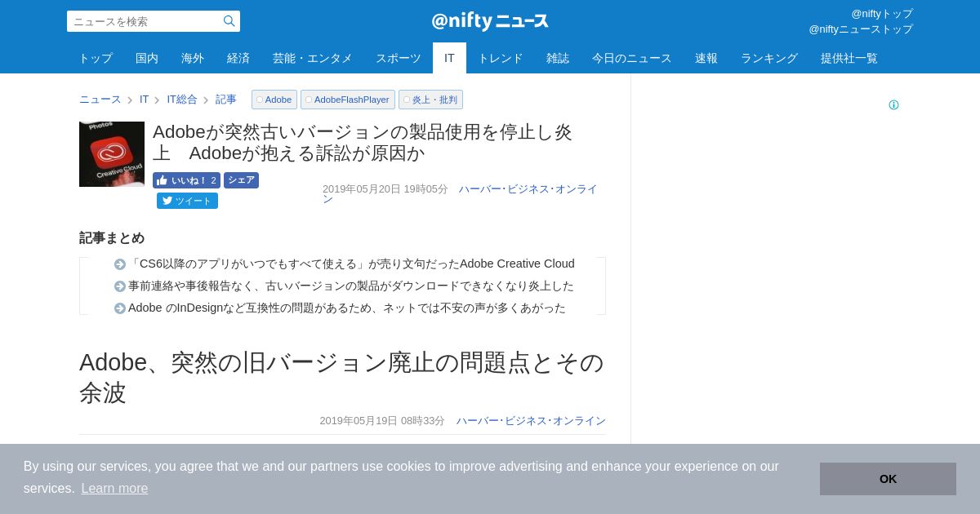Open the 国内 nav tab
Screen dimensions: 980x514
(x=147, y=58)
